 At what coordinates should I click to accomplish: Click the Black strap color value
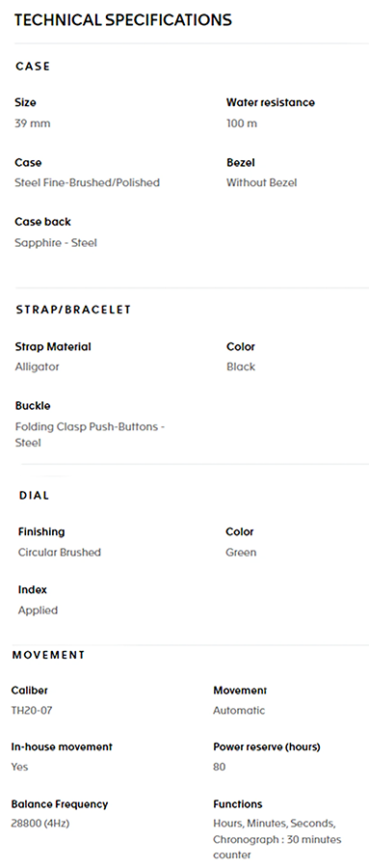tap(241, 367)
